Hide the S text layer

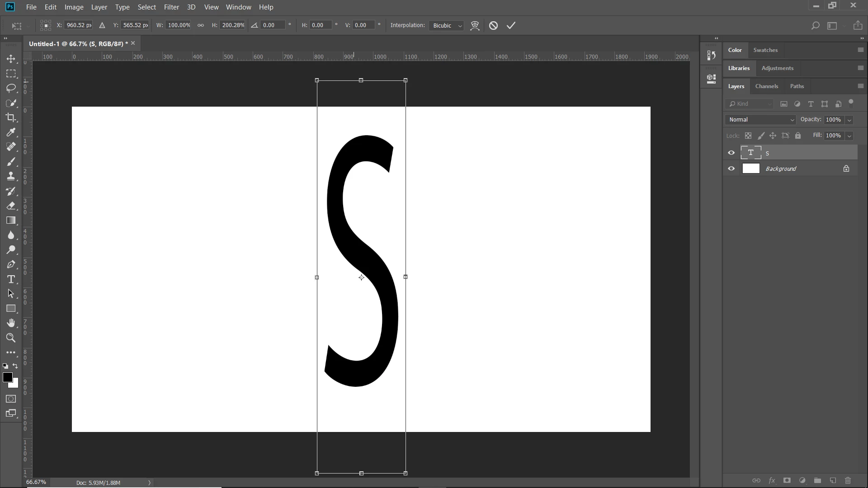[731, 153]
